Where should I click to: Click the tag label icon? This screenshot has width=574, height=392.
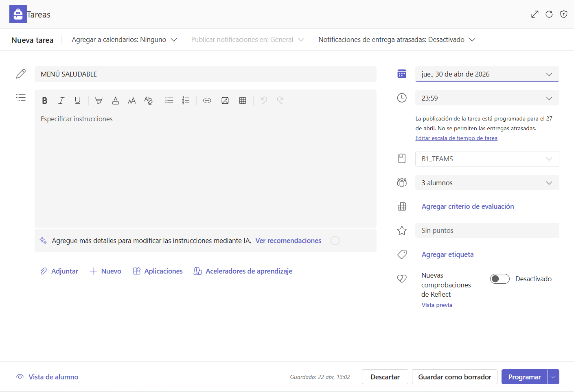402,254
